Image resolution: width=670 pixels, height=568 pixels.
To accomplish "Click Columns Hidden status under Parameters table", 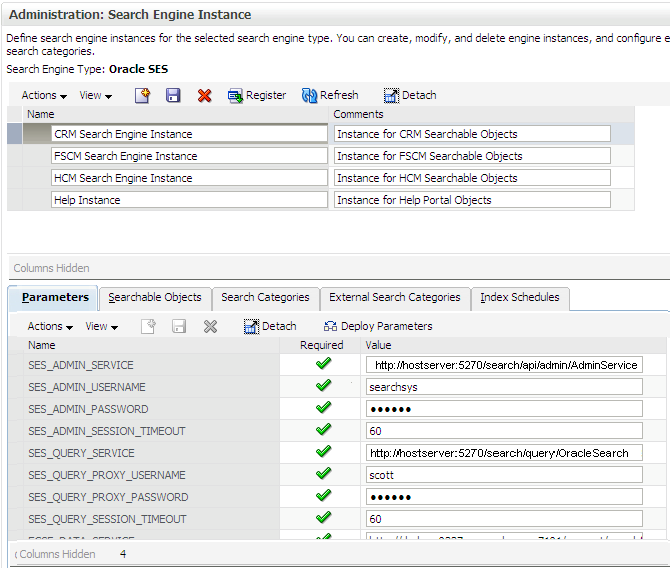I will click(57, 554).
